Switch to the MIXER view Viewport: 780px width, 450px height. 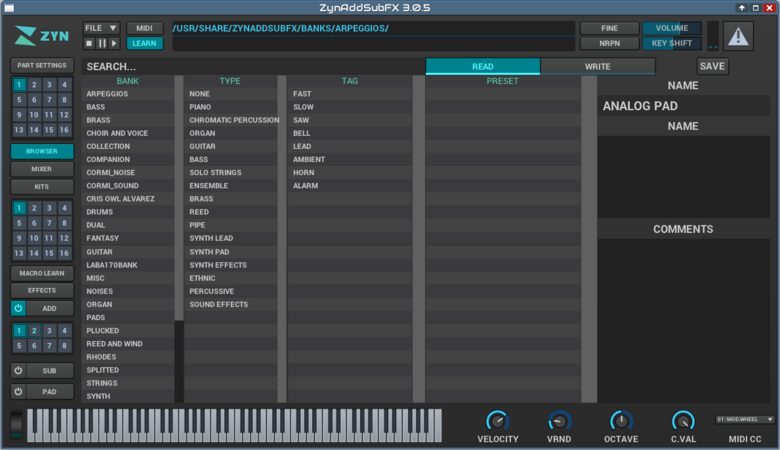tap(42, 169)
